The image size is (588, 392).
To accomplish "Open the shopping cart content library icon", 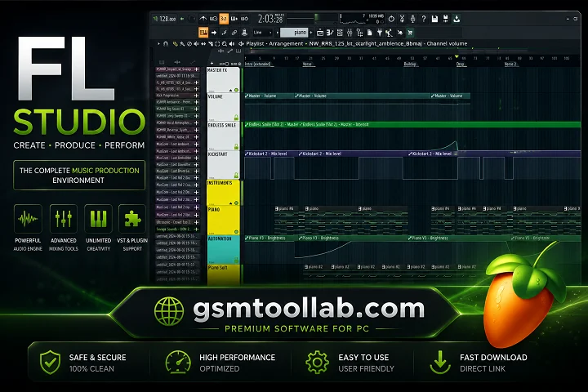I will 410,33.
